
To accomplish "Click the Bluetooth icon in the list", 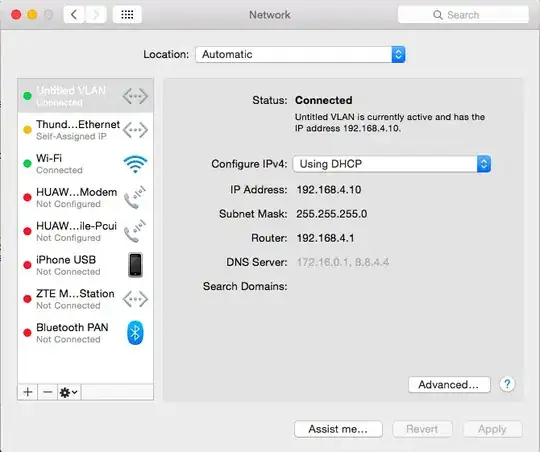I will 135,332.
